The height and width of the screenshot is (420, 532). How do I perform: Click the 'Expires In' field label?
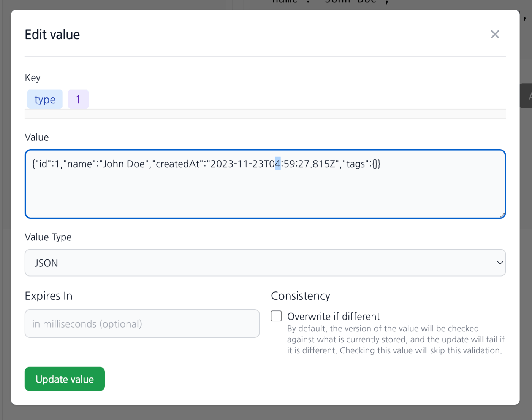pyautogui.click(x=49, y=296)
